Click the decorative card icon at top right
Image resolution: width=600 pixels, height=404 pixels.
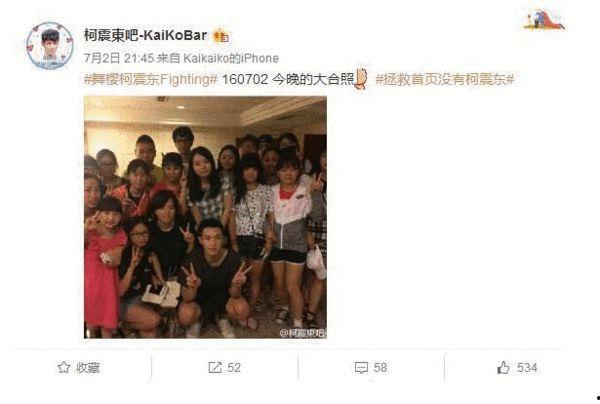click(x=543, y=19)
